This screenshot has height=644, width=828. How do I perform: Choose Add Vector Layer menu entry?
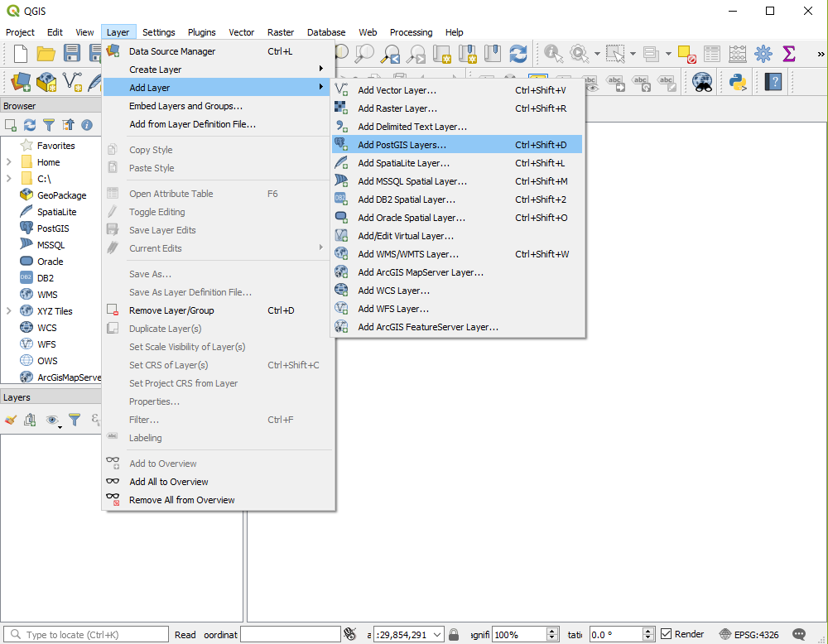coord(457,90)
